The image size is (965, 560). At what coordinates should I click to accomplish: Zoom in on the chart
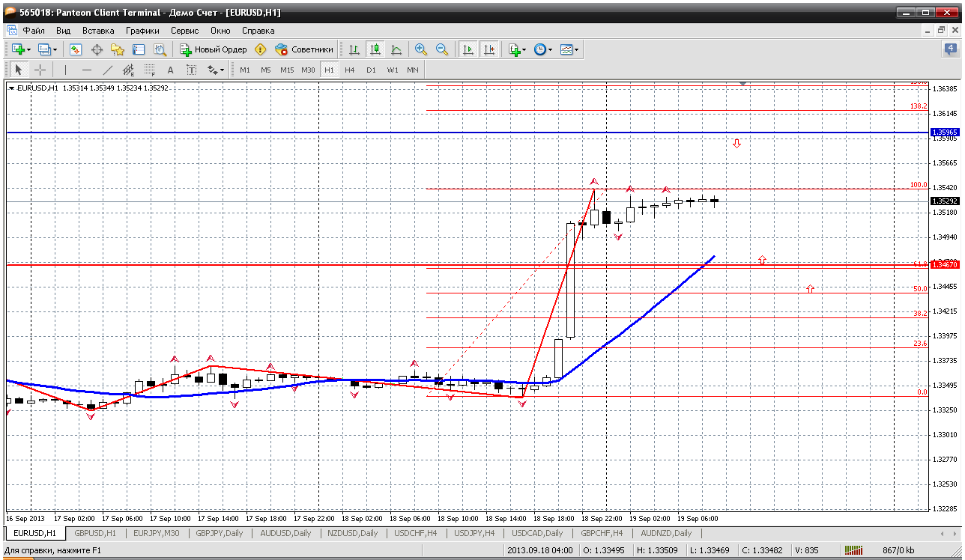tap(421, 49)
